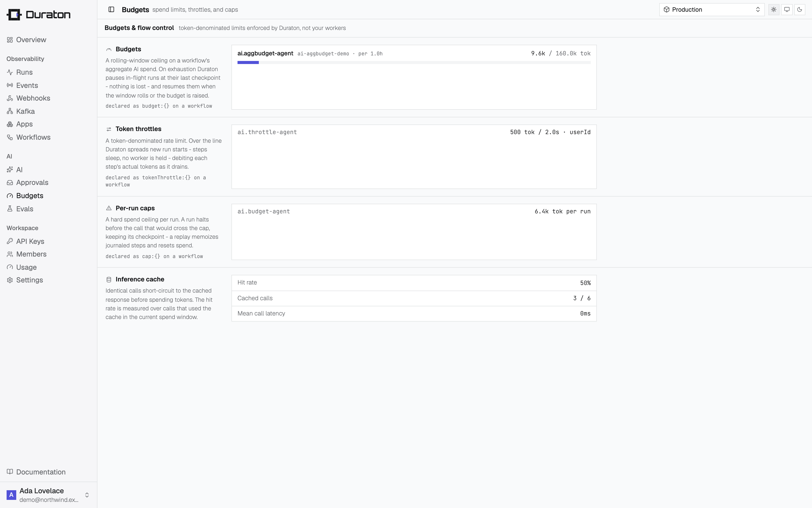The image size is (812, 508).
Task: Click the Per-run caps warning icon
Action: pos(109,208)
